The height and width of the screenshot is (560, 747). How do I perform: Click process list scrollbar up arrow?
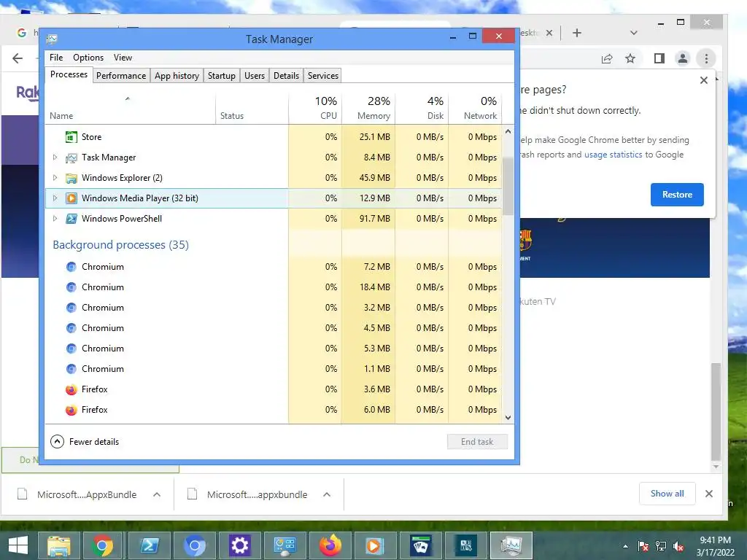[x=508, y=131]
